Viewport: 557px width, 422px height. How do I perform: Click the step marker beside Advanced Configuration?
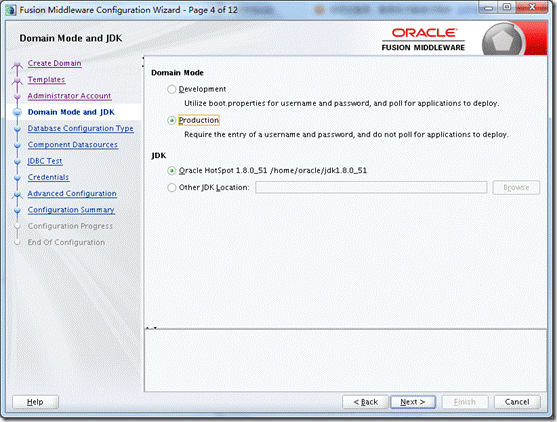click(17, 194)
